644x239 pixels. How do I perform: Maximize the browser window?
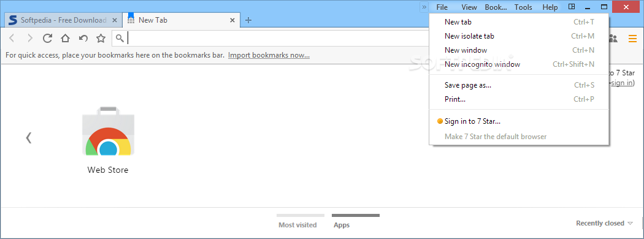point(604,7)
